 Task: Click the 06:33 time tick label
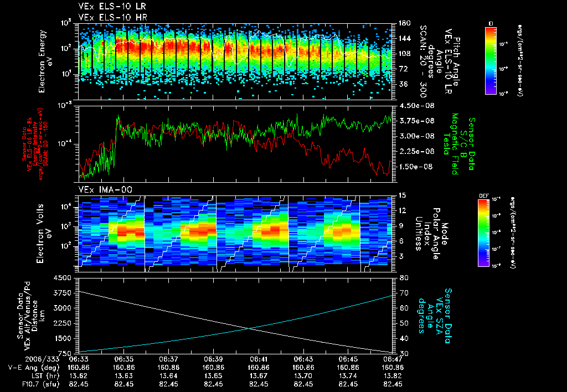tap(79, 359)
